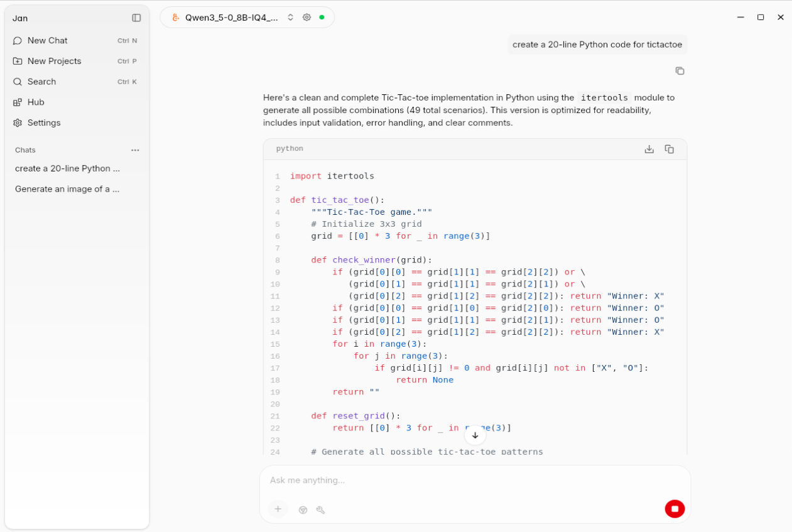Minimize the Jan window

[x=740, y=18]
